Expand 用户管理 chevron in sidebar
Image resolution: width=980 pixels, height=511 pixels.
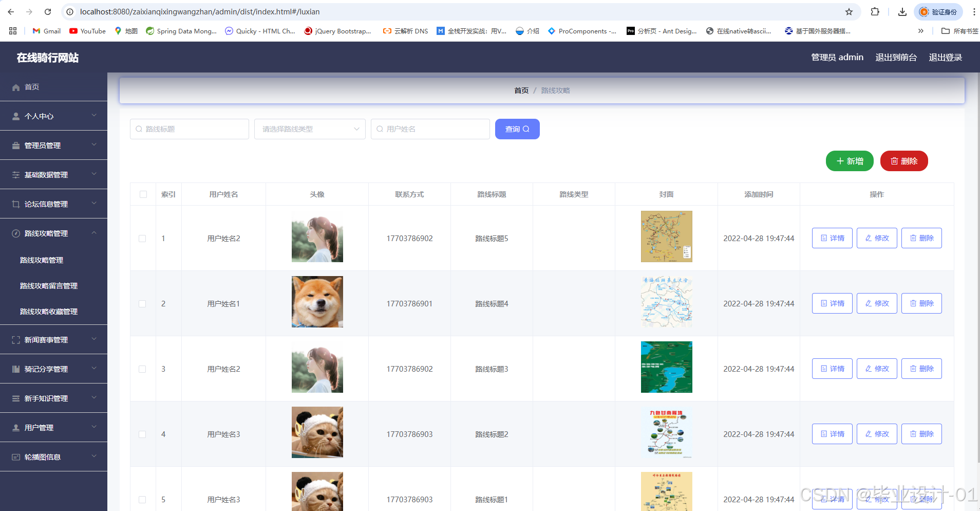coord(94,427)
